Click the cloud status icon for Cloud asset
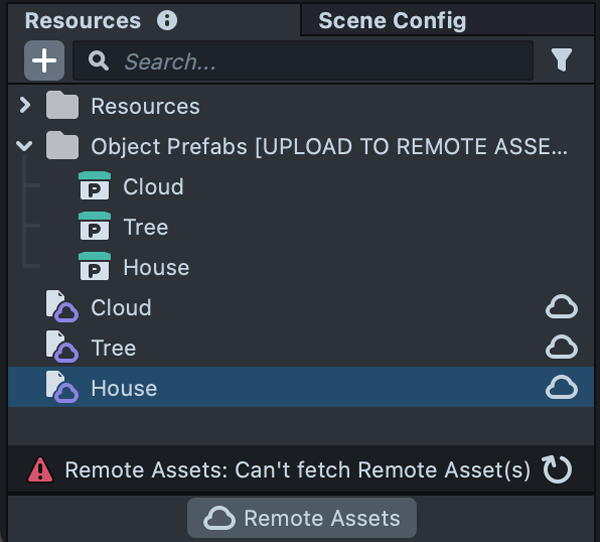Viewport: 600px width, 542px height. [x=561, y=308]
